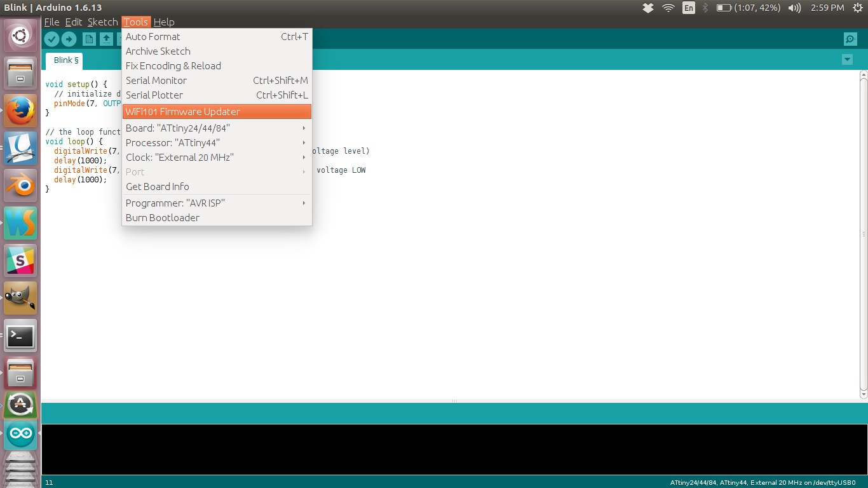Viewport: 868px width, 488px height.
Task: Click the Upload arrow toolbar button
Action: click(x=69, y=39)
